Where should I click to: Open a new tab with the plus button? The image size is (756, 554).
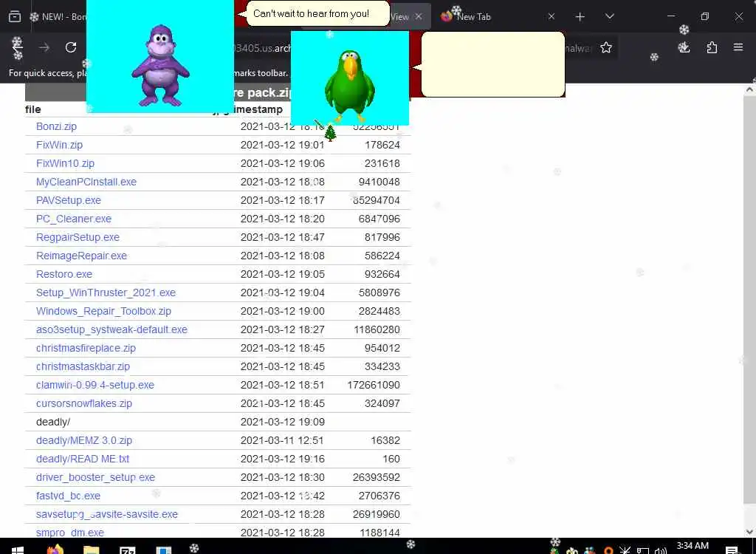(x=580, y=17)
